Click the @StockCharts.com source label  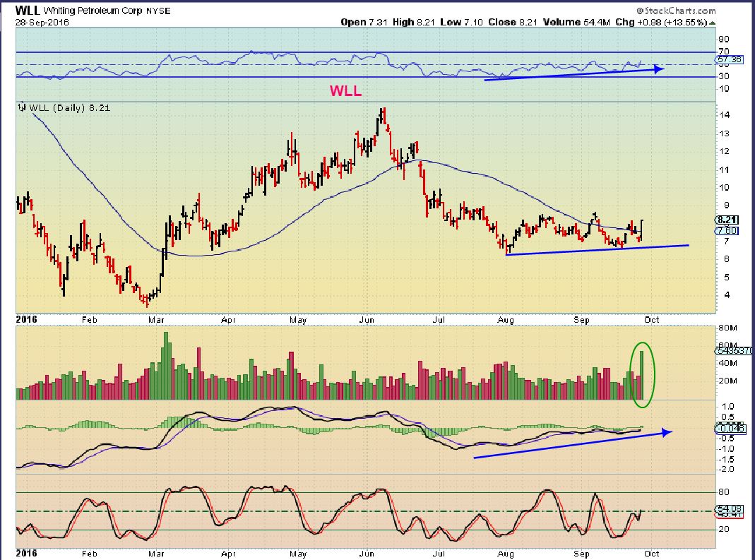(x=676, y=11)
